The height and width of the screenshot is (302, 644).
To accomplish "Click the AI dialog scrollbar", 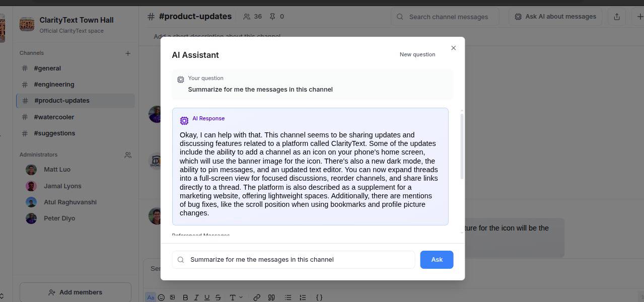I will point(462,146).
